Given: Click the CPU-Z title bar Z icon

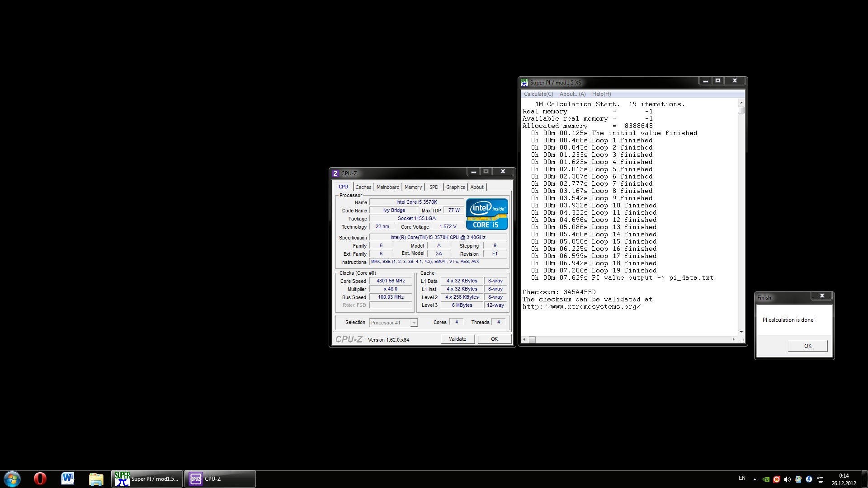Looking at the screenshot, I should click(335, 174).
